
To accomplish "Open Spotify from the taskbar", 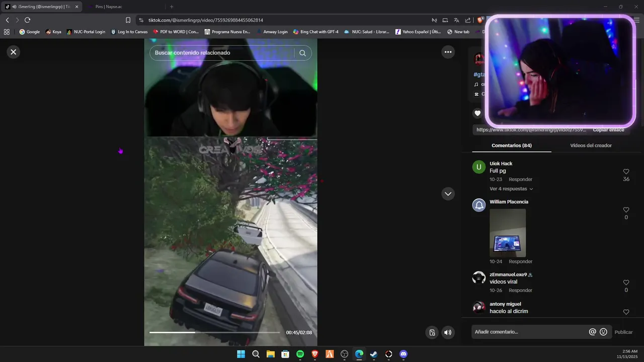I will 300,354.
